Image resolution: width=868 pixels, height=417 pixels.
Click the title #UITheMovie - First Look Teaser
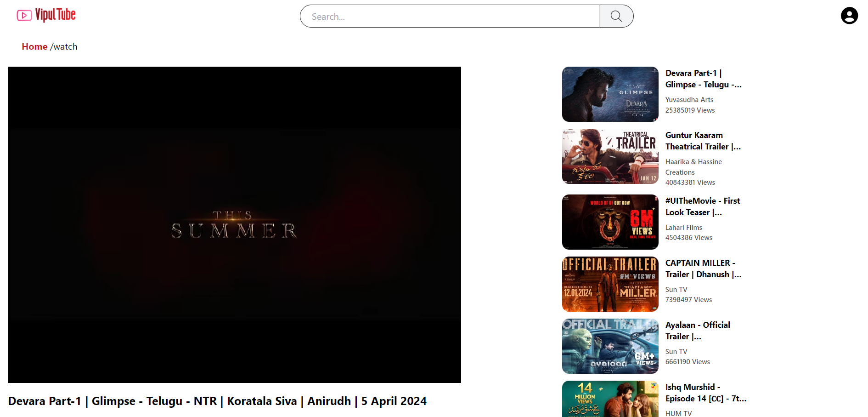(703, 206)
